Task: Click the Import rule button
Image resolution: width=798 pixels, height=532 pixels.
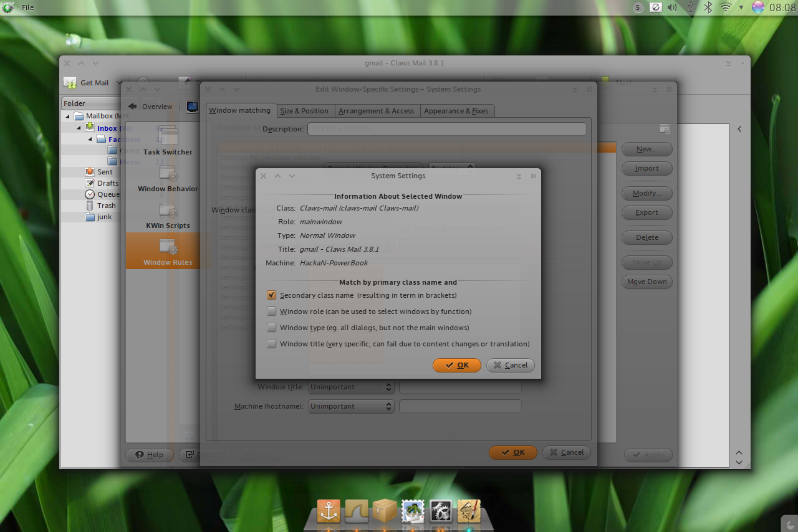Action: [x=647, y=168]
